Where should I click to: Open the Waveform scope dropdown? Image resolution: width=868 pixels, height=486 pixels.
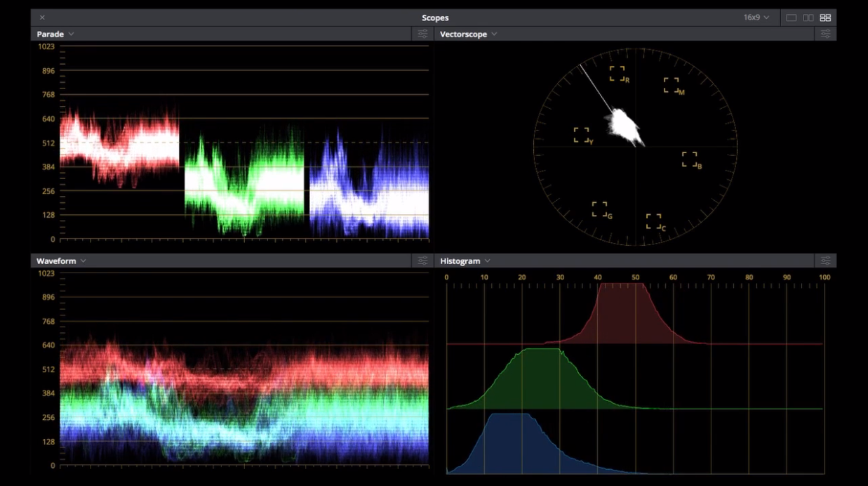tap(83, 260)
